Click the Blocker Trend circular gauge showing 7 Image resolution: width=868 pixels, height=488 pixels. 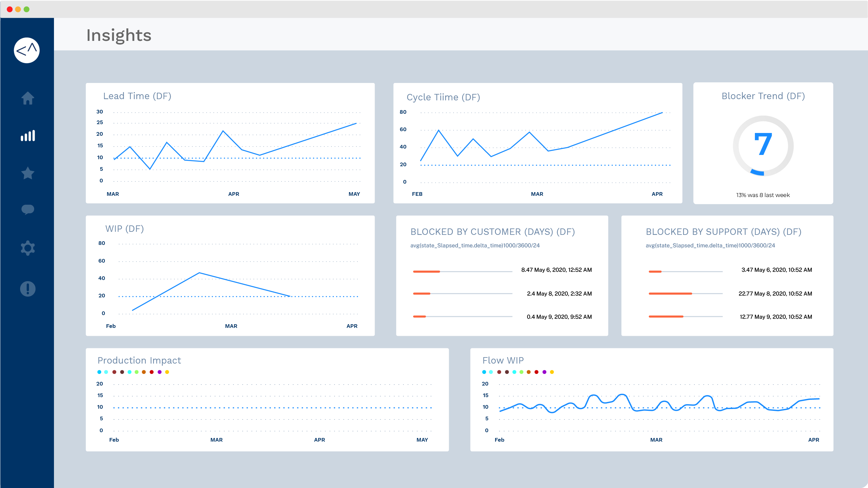(x=763, y=145)
